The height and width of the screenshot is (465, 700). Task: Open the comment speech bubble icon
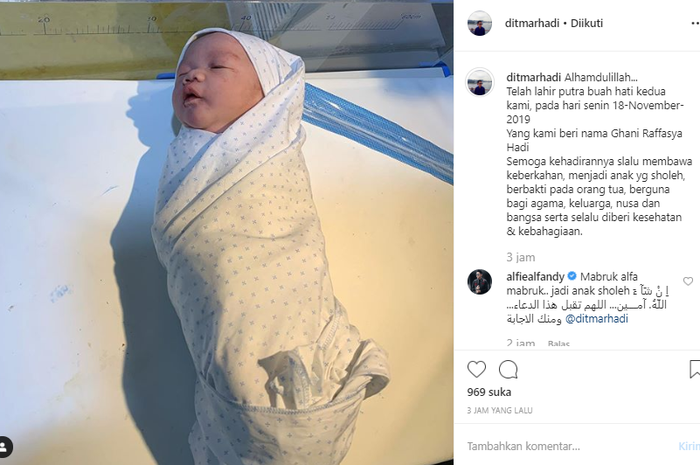pos(508,370)
